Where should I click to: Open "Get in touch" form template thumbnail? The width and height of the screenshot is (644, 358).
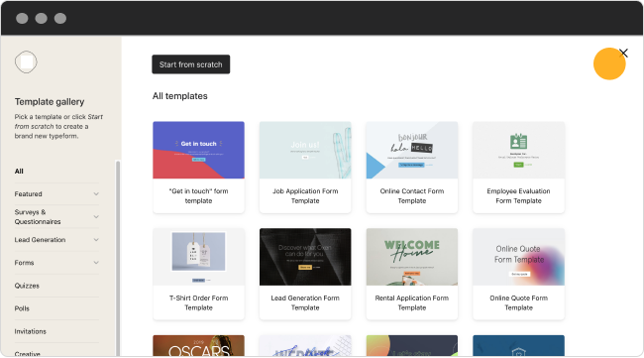click(198, 150)
